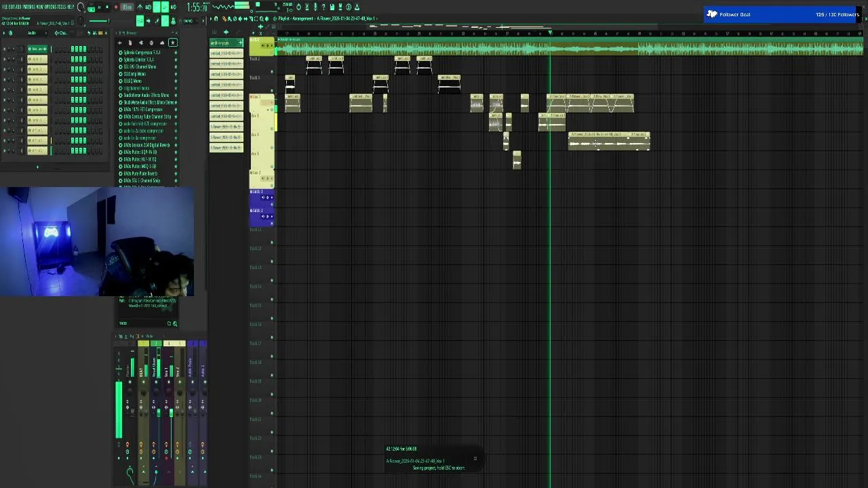The image size is (868, 488).
Task: Click the download arrow icon in top toolbar
Action: (x=357, y=7)
